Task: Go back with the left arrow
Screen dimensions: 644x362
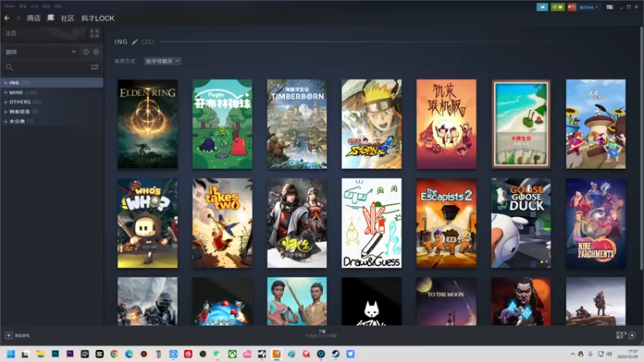Action: [7, 18]
